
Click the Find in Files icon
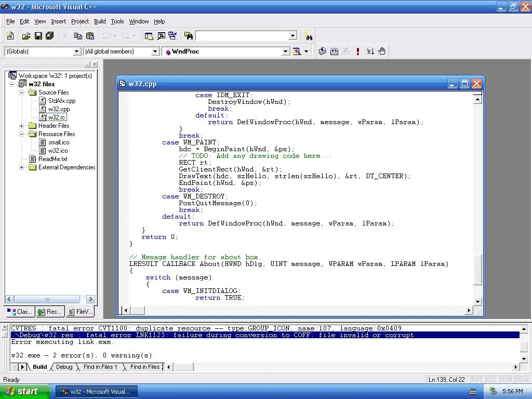click(x=188, y=36)
